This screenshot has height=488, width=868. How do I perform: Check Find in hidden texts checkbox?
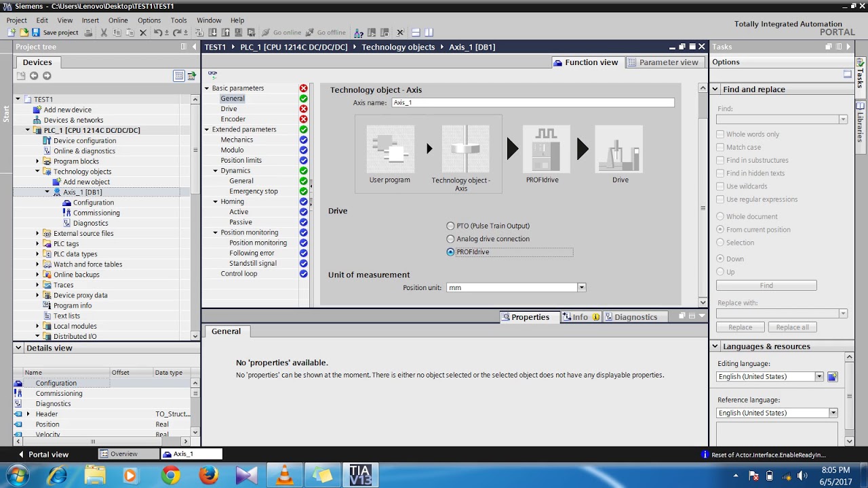pos(720,173)
